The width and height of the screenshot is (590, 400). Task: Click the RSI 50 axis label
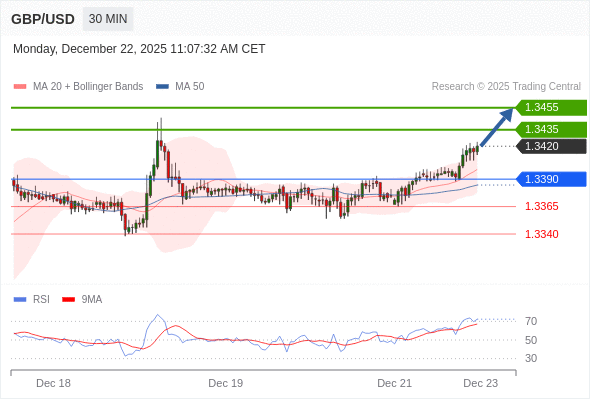pos(531,340)
